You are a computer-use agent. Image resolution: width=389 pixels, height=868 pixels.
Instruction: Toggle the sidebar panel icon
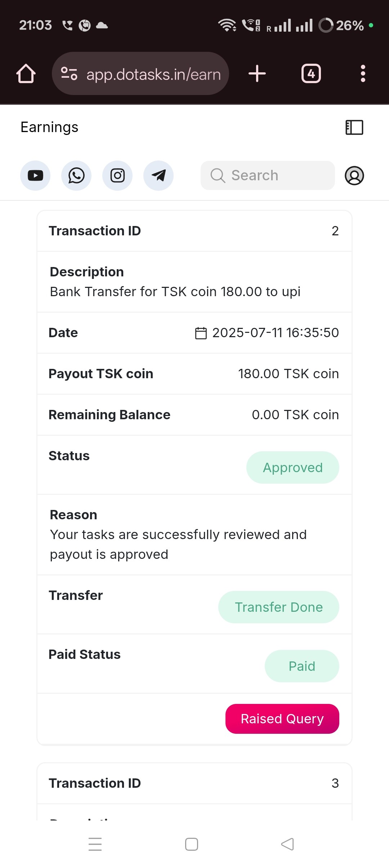(354, 127)
